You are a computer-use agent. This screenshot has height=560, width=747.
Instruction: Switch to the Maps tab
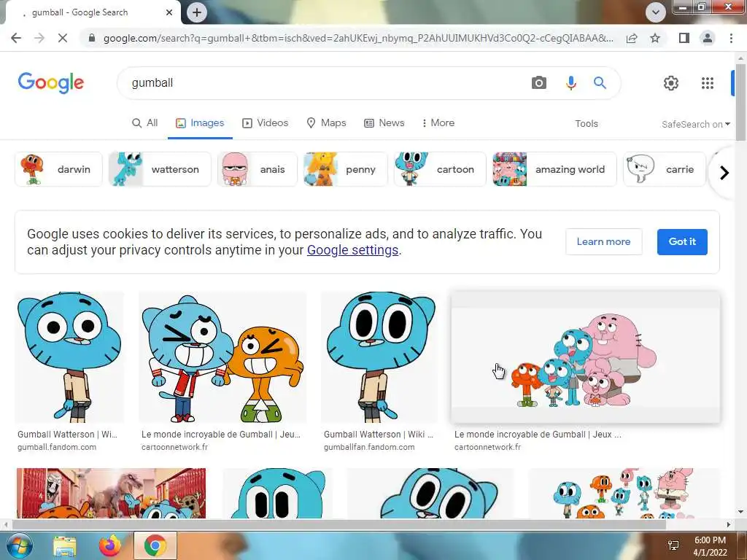pyautogui.click(x=326, y=122)
